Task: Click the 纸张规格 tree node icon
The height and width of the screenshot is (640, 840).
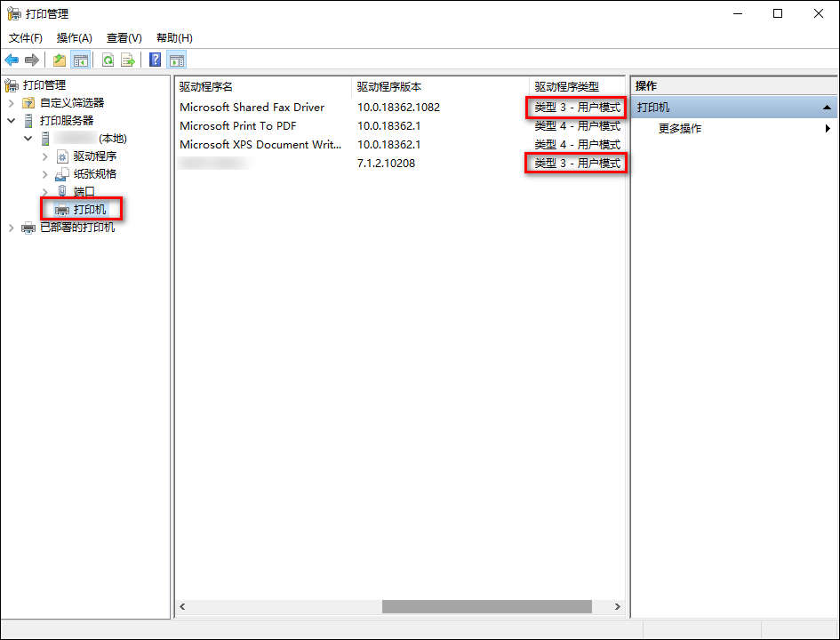Action: [63, 174]
